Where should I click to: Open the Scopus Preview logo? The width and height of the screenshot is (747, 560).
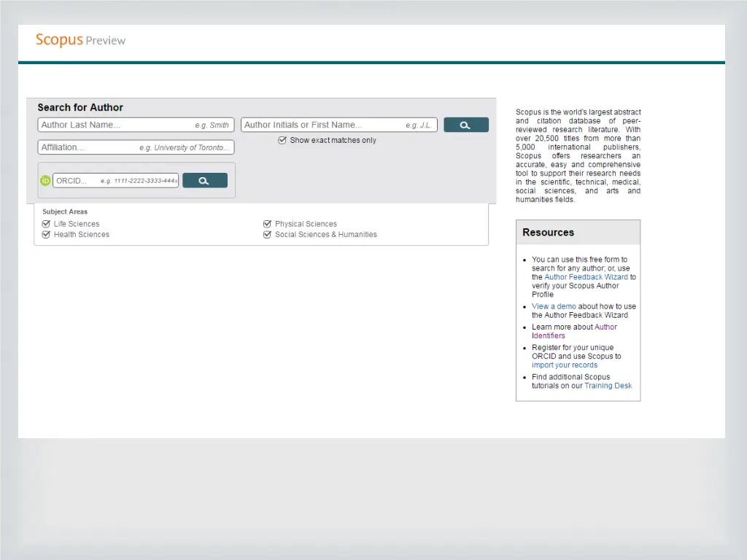click(80, 40)
